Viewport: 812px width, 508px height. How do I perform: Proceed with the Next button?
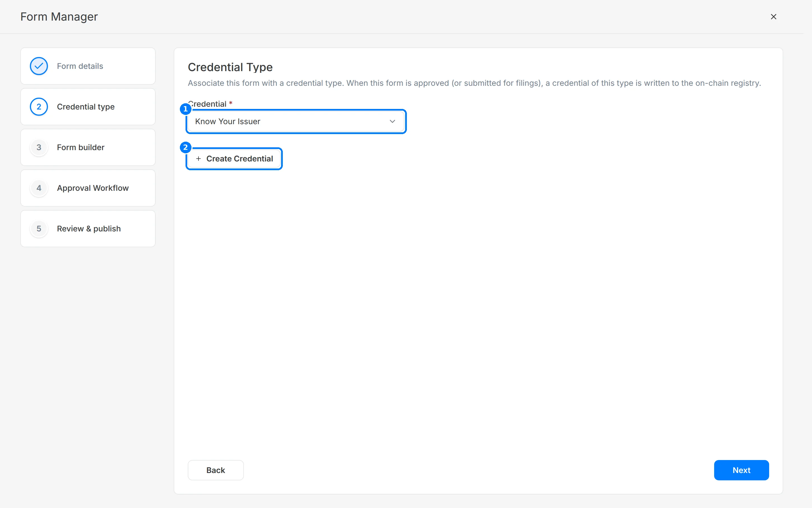[741, 470]
